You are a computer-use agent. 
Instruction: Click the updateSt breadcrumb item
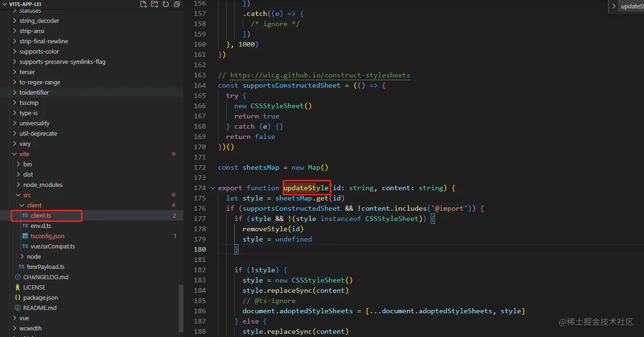point(632,6)
